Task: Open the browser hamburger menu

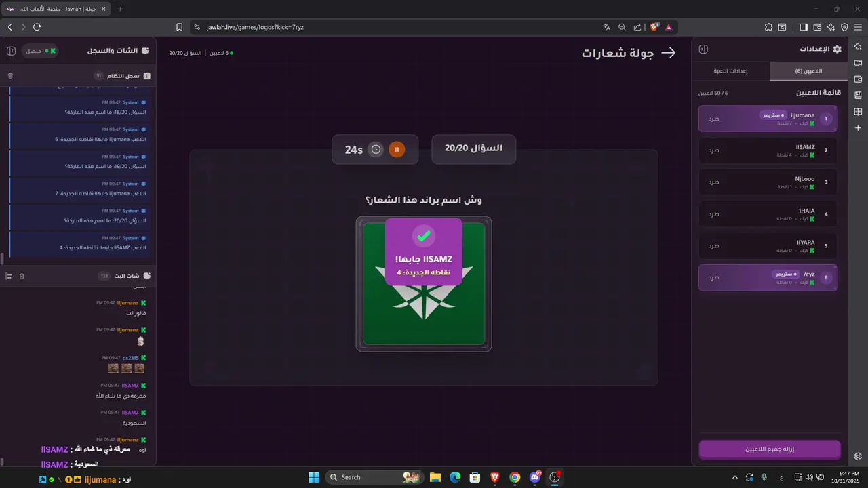Action: tap(859, 27)
